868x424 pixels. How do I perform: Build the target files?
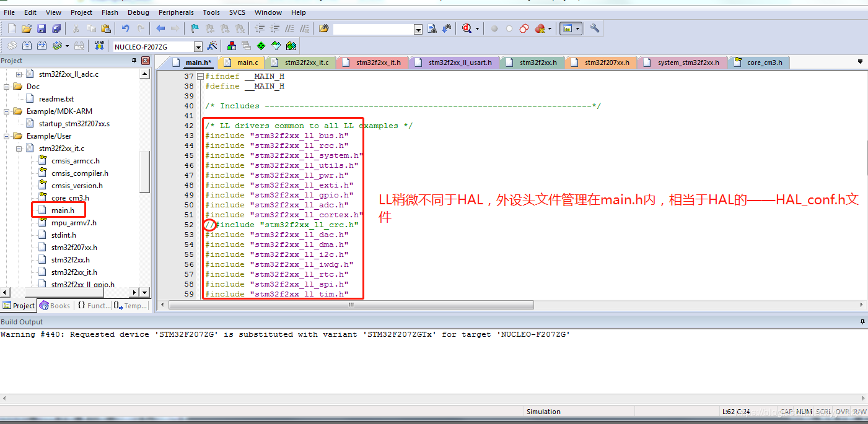tap(27, 46)
